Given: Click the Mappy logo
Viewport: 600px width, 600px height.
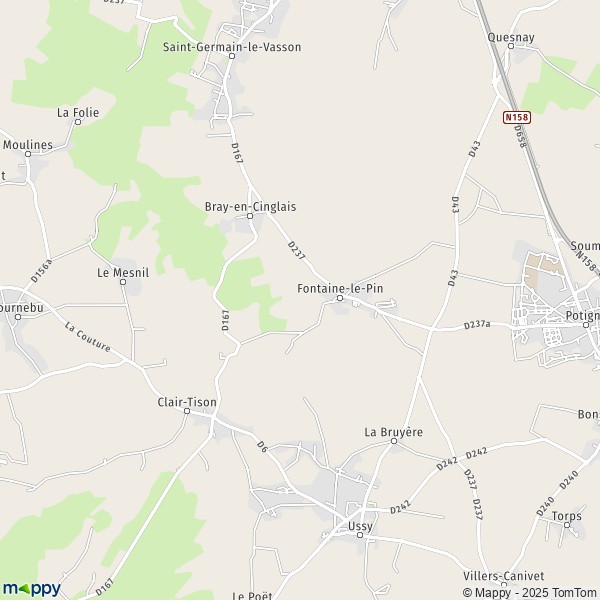Looking at the screenshot, I should point(31,589).
